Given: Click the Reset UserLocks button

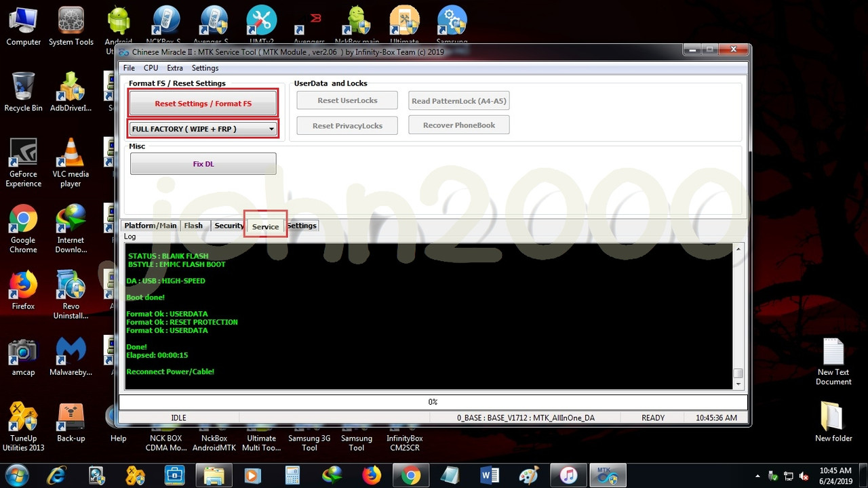Looking at the screenshot, I should coord(347,100).
